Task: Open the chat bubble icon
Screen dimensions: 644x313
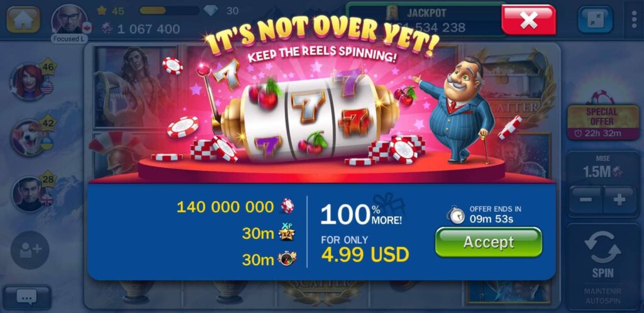Action: [x=26, y=296]
